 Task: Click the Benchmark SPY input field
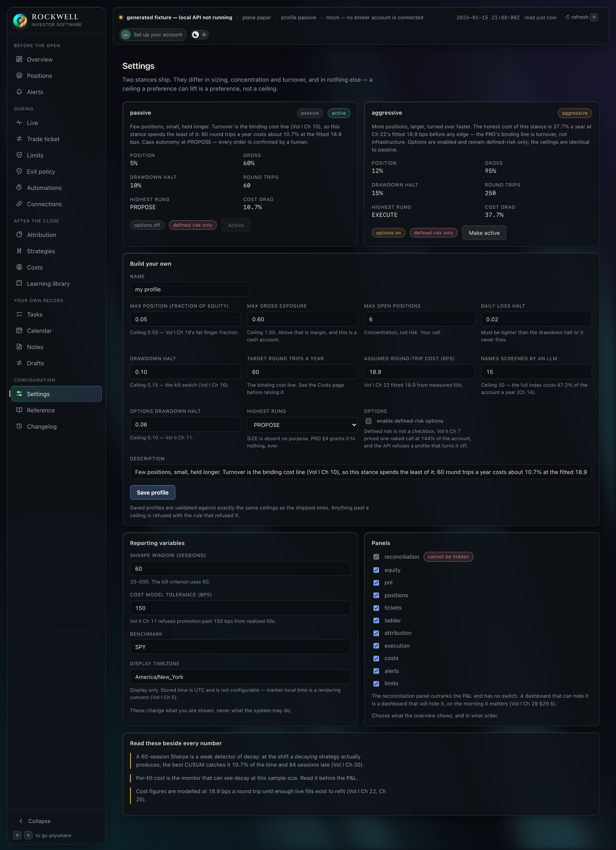coord(240,647)
